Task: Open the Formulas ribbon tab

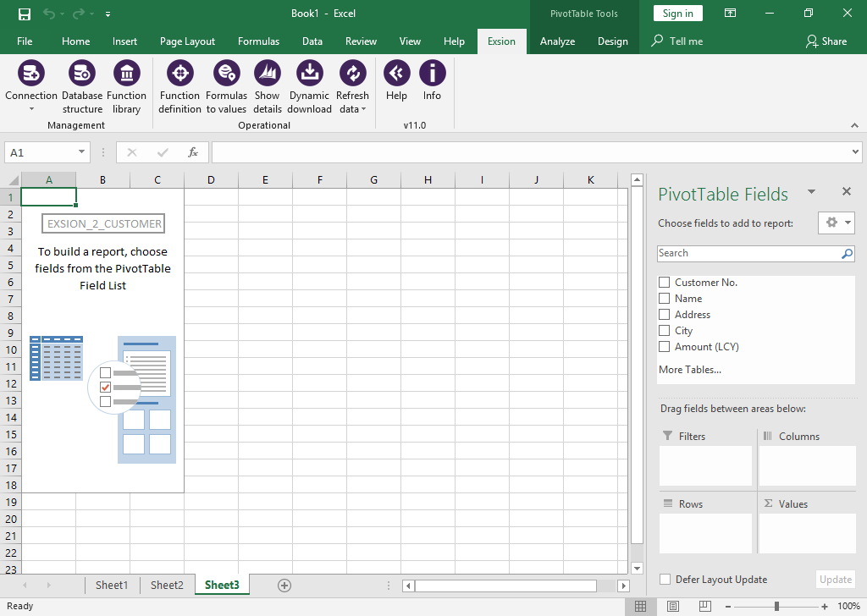Action: [x=258, y=41]
